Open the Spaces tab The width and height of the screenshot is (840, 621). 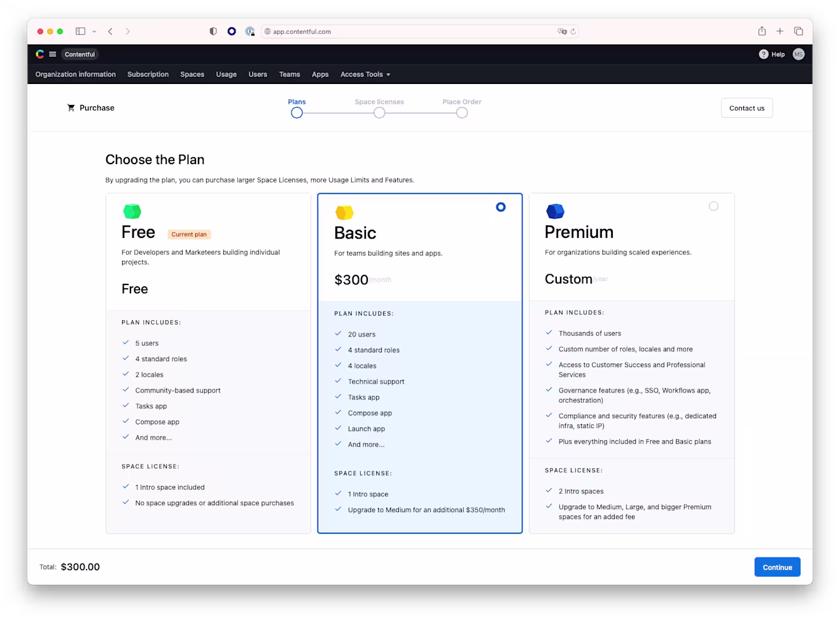click(192, 74)
